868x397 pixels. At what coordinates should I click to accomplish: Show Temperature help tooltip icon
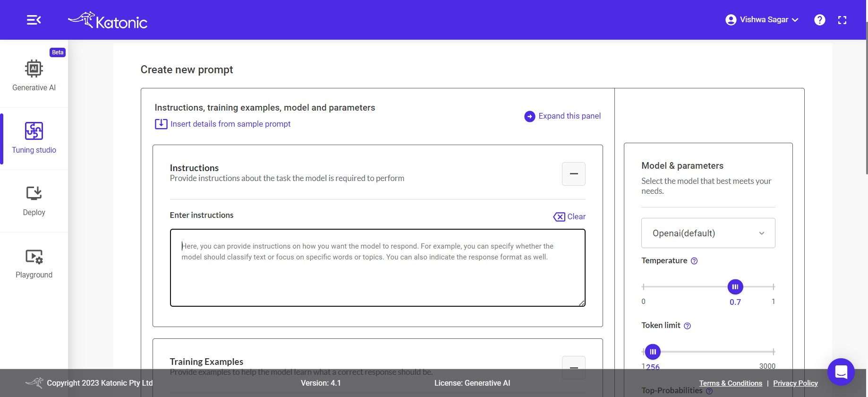(694, 261)
